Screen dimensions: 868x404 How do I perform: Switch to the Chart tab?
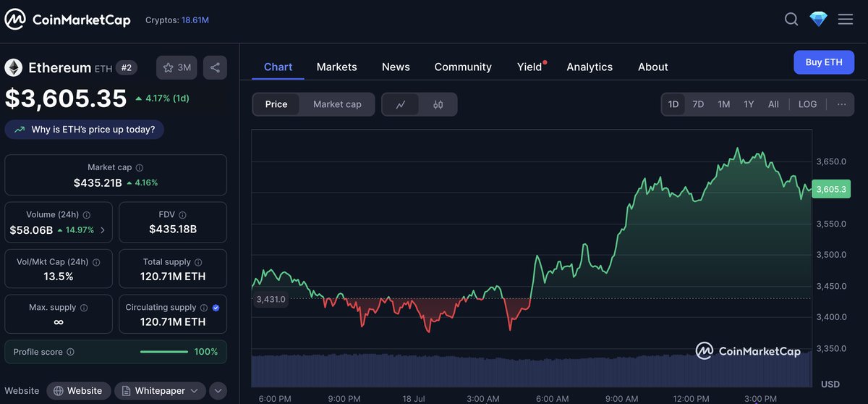coord(278,67)
